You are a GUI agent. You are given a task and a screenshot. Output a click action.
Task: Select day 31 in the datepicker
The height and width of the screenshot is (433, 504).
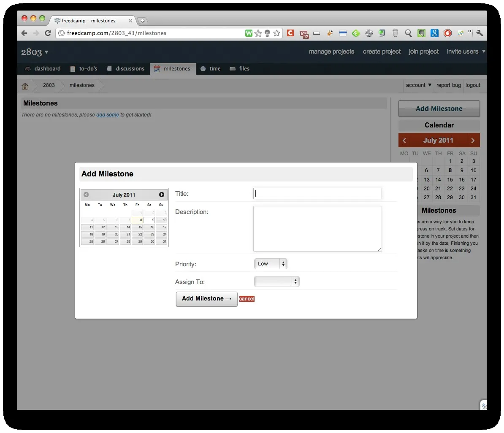pyautogui.click(x=161, y=241)
